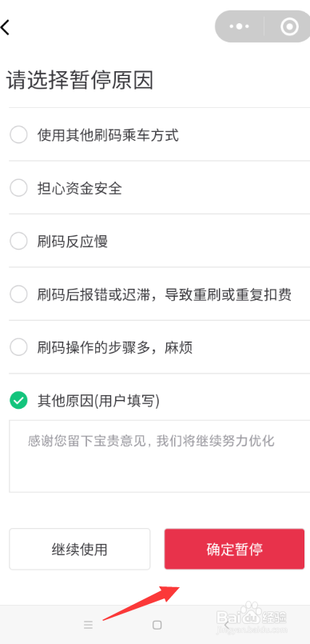Select radio for 担心资金安全
The image size is (310, 644).
click(x=18, y=188)
